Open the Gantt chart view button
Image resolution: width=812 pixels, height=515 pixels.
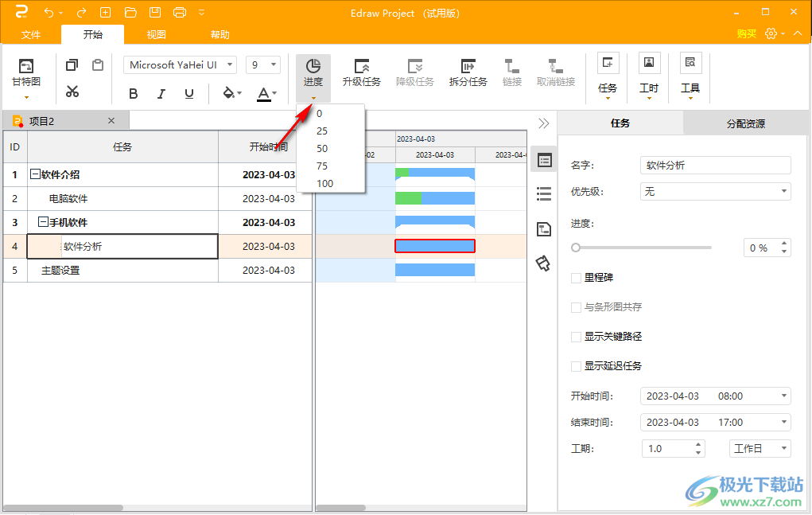26,78
